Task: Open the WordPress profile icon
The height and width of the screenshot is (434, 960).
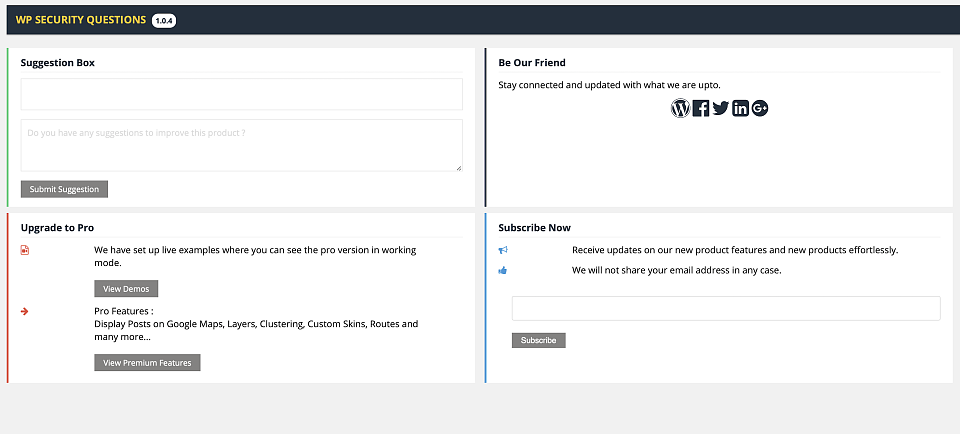Action: (x=680, y=108)
